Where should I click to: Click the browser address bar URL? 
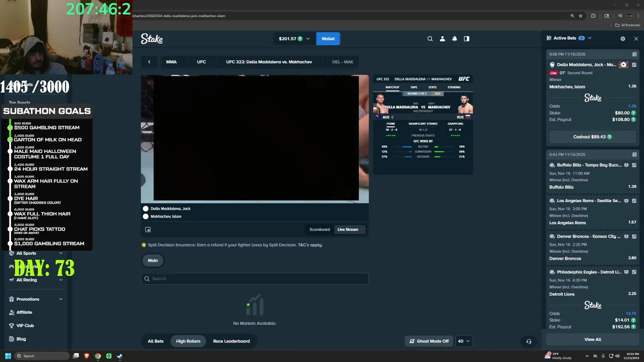click(x=179, y=16)
